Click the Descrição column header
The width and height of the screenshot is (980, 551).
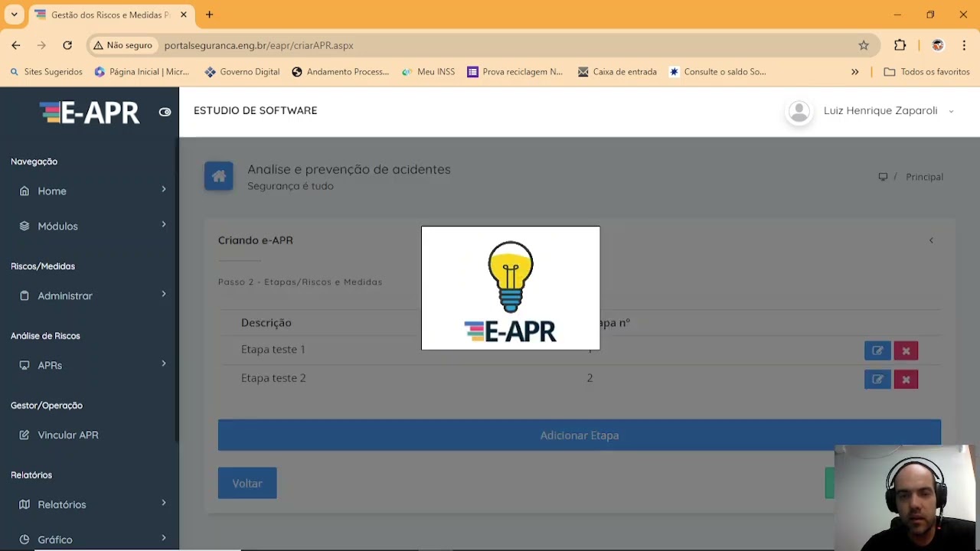(266, 322)
